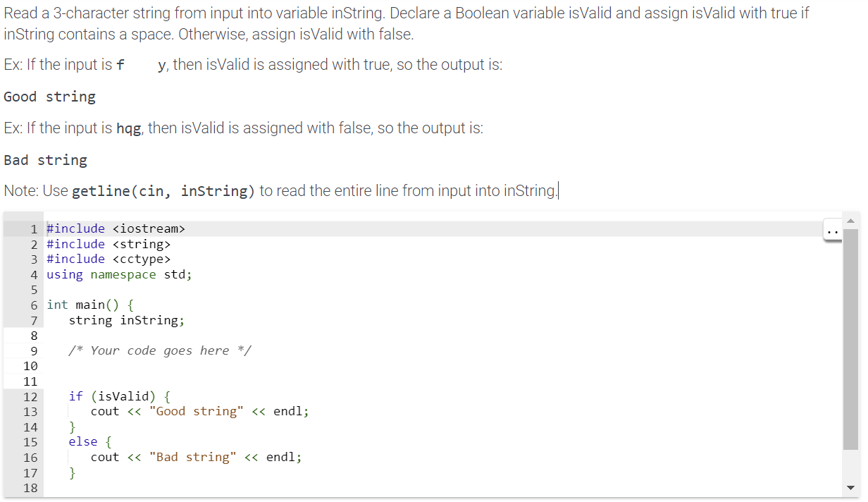
Task: Select the '#include <iostream>' line
Action: click(x=116, y=228)
